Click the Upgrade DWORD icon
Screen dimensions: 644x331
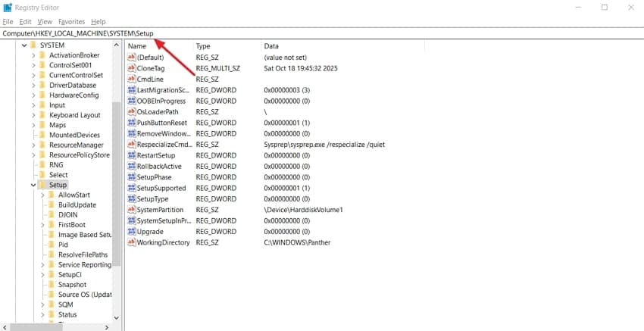[x=131, y=231]
